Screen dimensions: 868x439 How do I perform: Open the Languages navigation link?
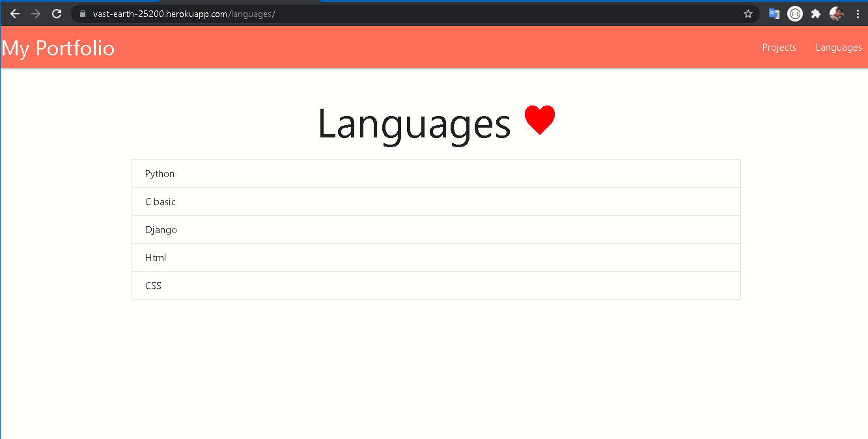838,47
